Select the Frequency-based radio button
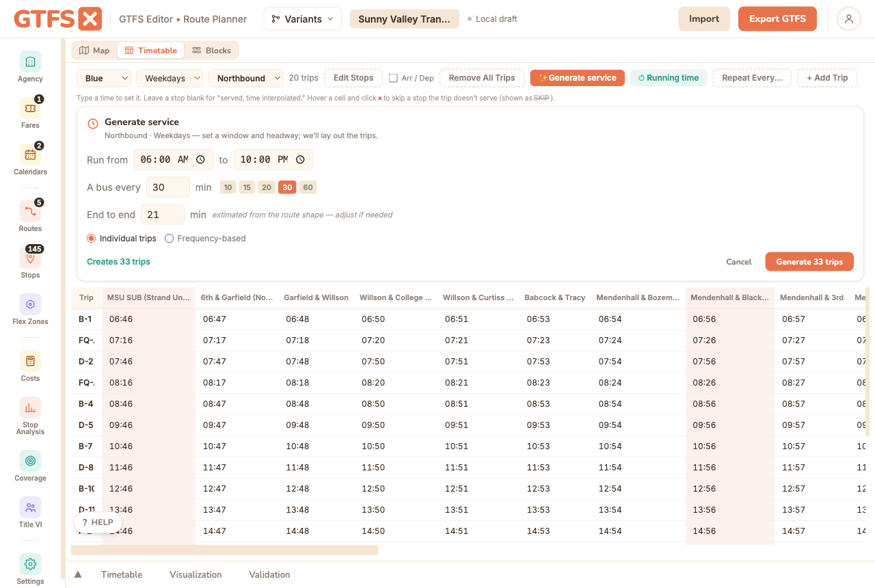Screen dimensions: 875x588 click(170, 239)
